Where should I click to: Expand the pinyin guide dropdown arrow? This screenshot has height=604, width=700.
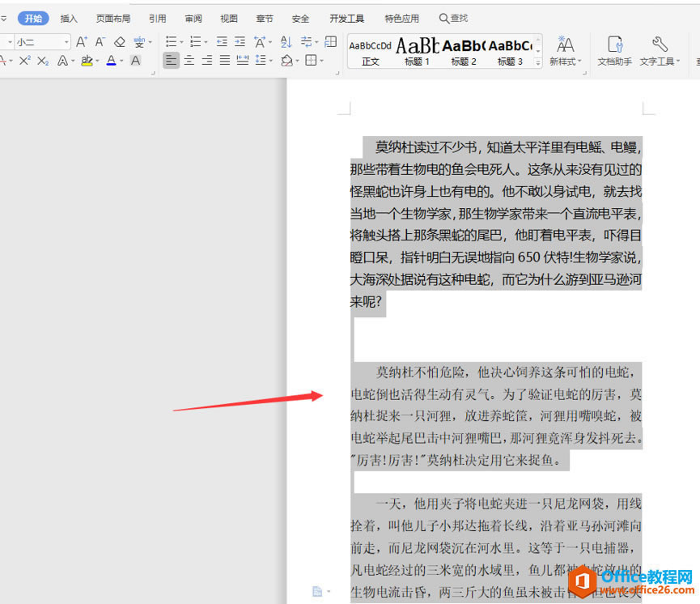click(150, 42)
